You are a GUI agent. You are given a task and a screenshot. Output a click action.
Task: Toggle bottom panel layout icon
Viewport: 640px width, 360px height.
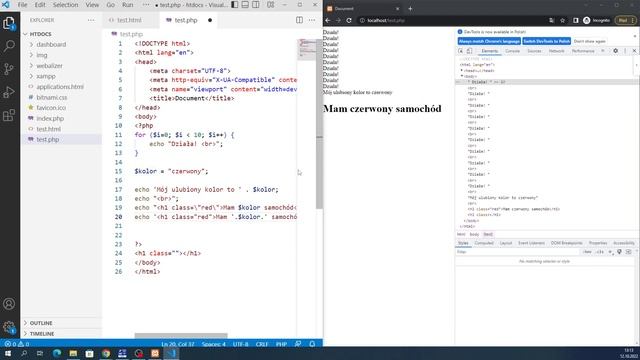click(x=245, y=5)
